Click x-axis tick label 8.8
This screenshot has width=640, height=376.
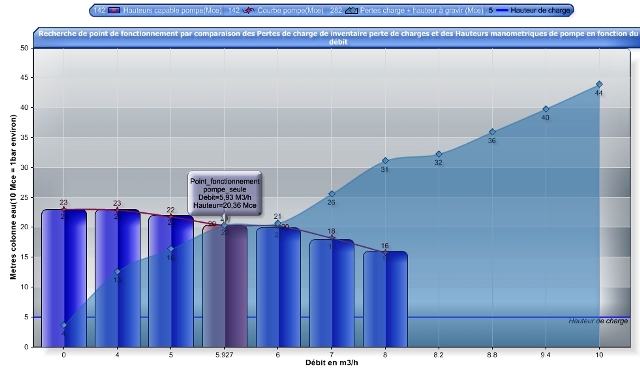tap(492, 355)
